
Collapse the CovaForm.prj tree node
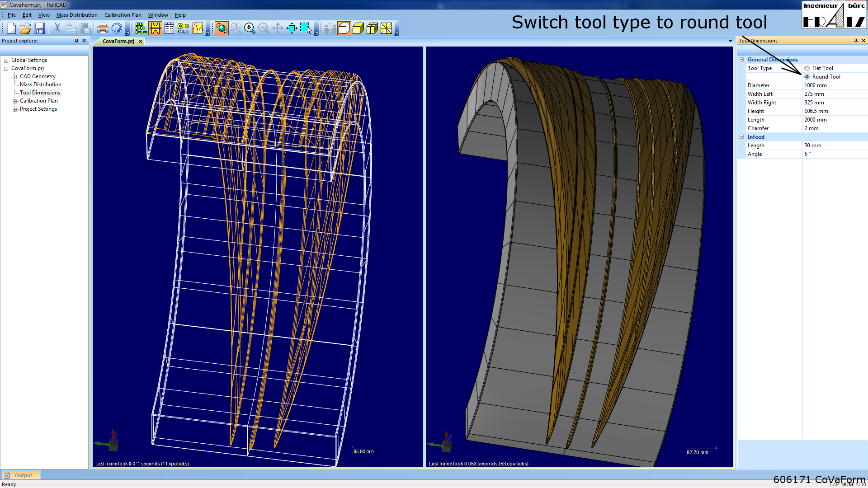(x=6, y=69)
